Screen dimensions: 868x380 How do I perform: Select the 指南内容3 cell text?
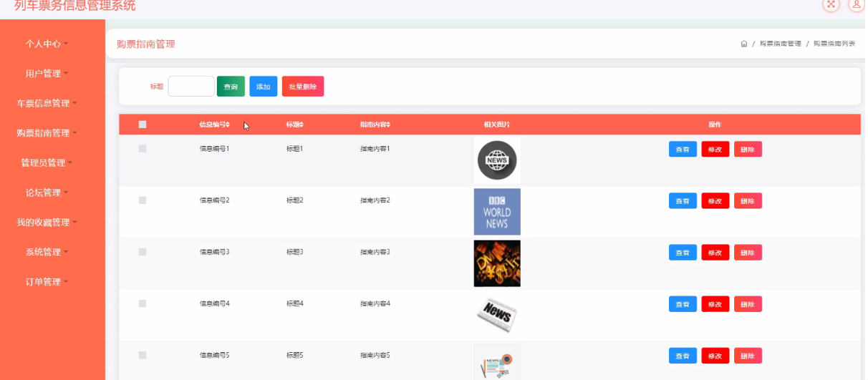pos(375,252)
